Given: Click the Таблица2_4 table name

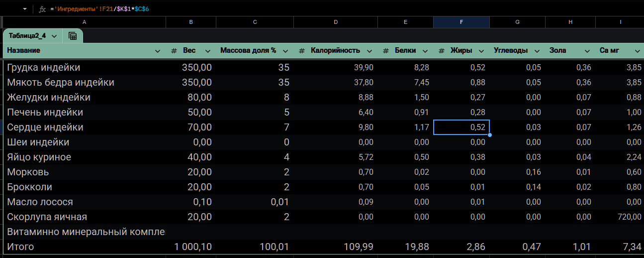Looking at the screenshot, I should (27, 36).
